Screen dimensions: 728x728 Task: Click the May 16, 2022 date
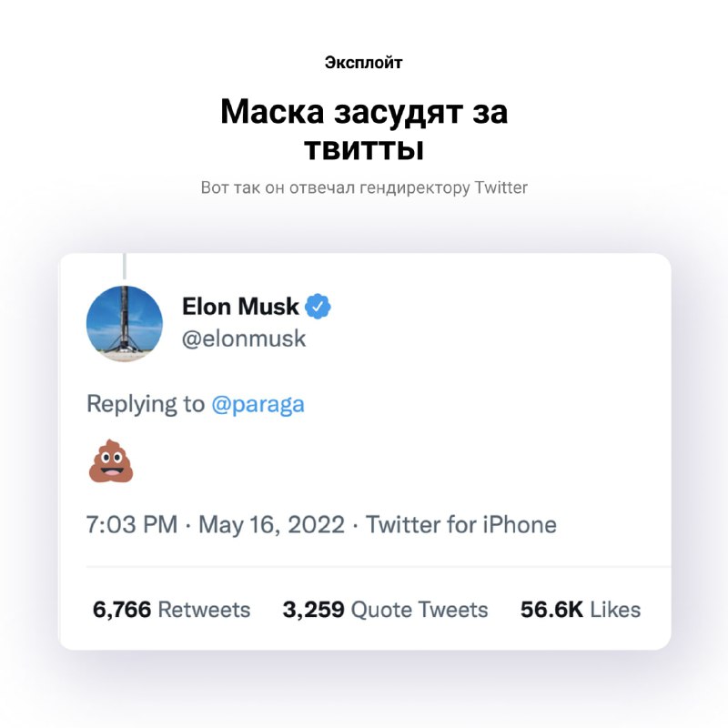[271, 525]
